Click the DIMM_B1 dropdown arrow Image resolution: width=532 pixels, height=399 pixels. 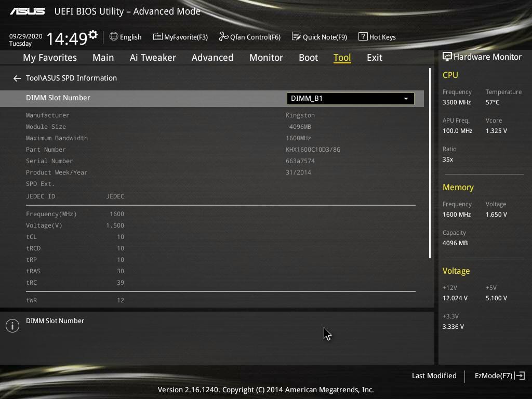[406, 99]
